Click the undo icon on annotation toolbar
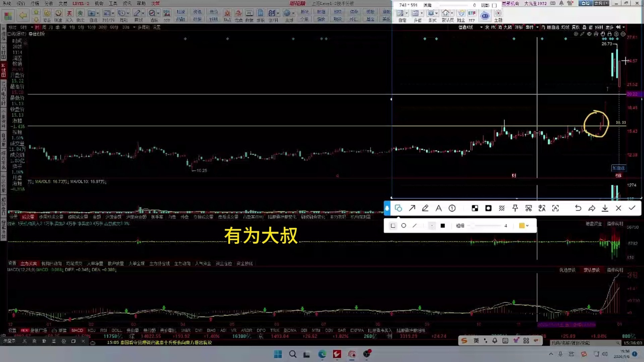644x362 pixels. tap(578, 208)
